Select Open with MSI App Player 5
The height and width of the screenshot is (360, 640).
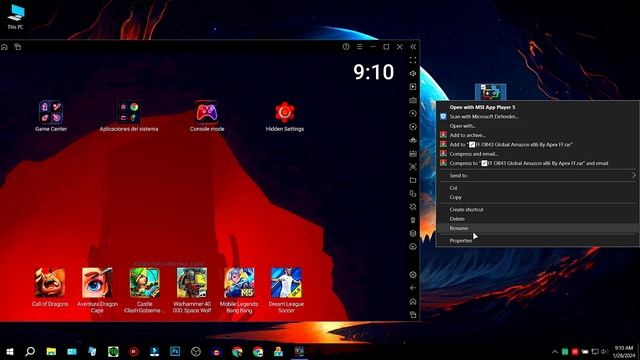537,107
